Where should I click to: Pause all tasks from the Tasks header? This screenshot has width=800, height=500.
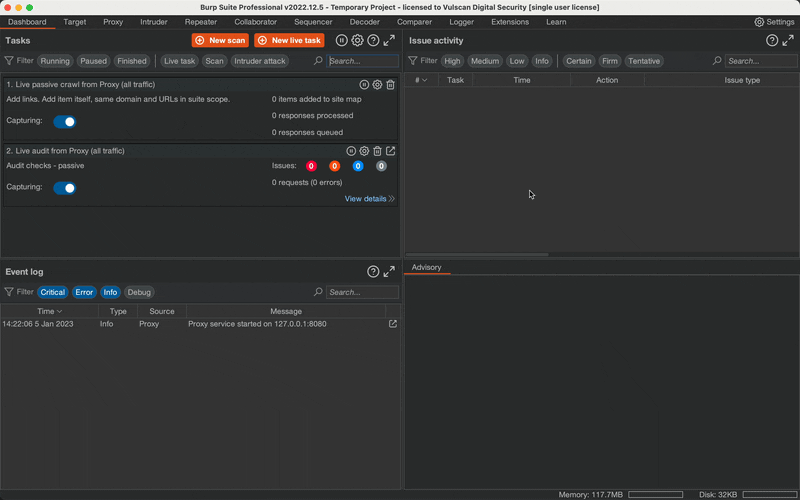341,41
